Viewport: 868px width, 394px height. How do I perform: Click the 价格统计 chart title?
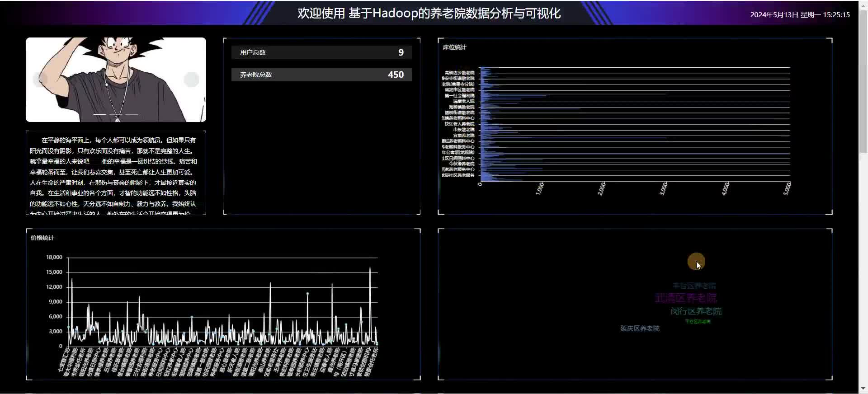coord(42,238)
